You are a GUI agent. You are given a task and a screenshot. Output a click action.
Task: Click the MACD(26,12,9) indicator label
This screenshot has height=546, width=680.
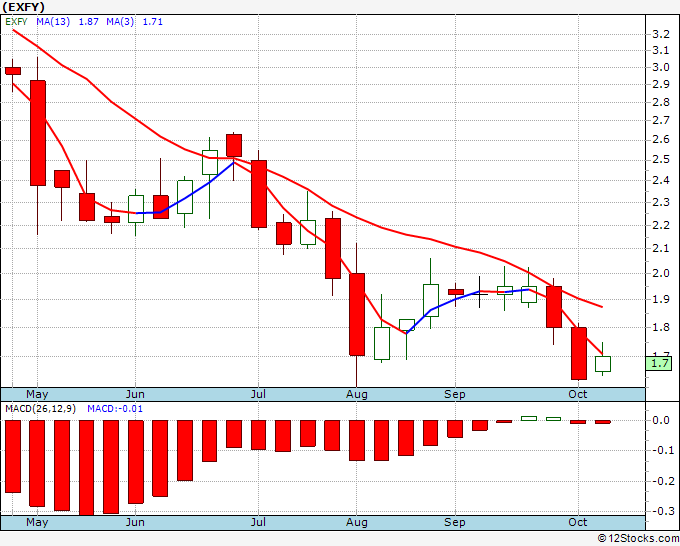(40, 409)
